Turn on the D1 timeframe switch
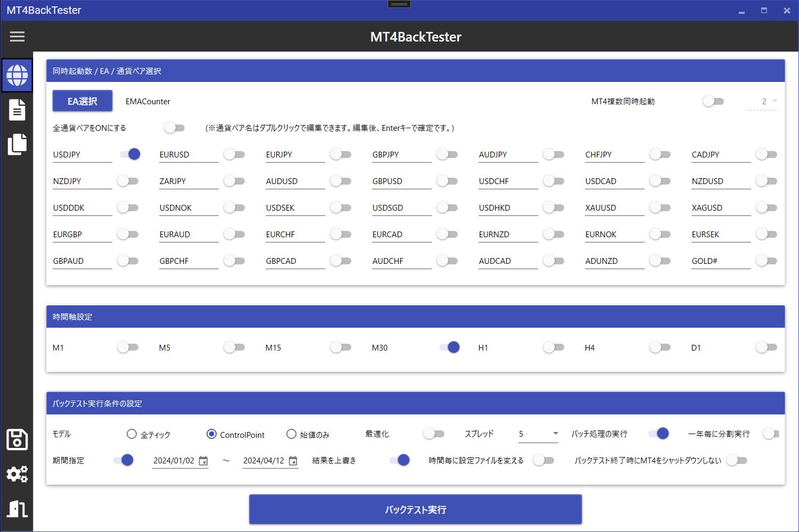 (x=767, y=347)
